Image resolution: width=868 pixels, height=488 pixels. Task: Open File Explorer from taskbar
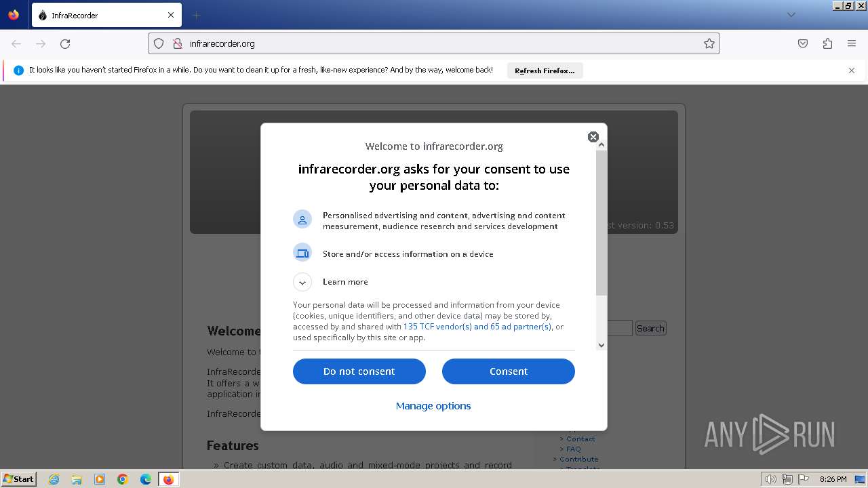pyautogui.click(x=77, y=479)
